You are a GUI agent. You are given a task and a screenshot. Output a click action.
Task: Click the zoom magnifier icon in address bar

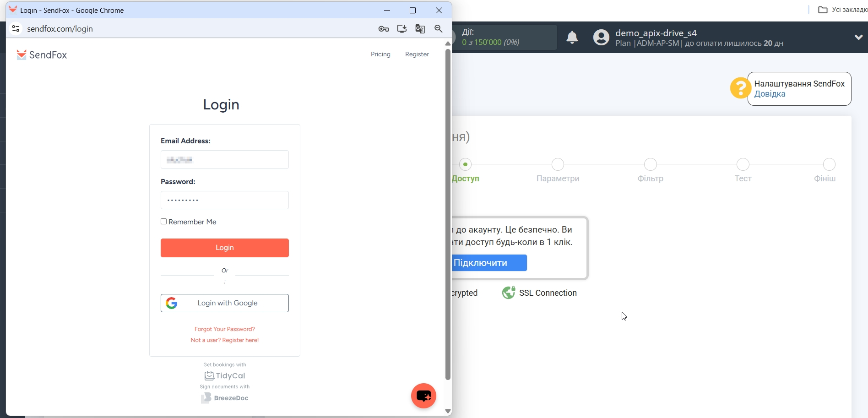439,29
